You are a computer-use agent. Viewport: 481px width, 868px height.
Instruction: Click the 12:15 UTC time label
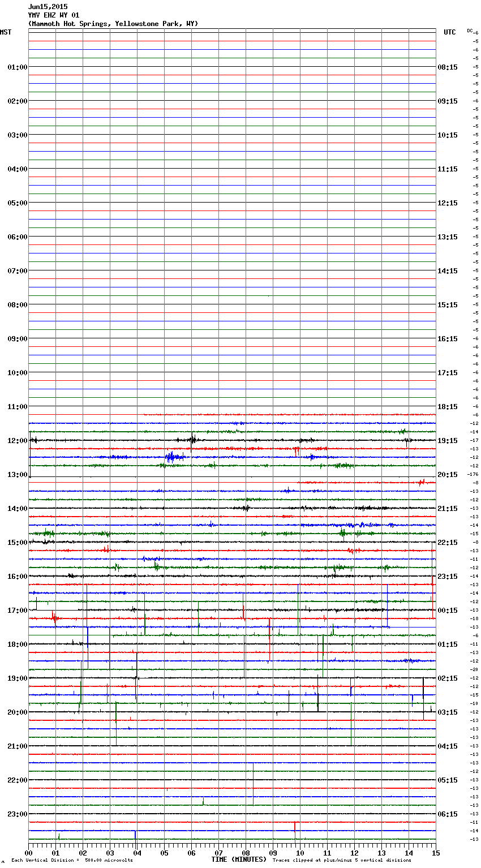(x=448, y=203)
